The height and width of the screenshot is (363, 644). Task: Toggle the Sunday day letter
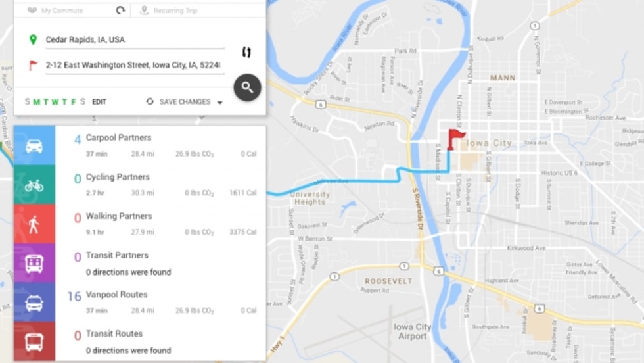pos(28,101)
